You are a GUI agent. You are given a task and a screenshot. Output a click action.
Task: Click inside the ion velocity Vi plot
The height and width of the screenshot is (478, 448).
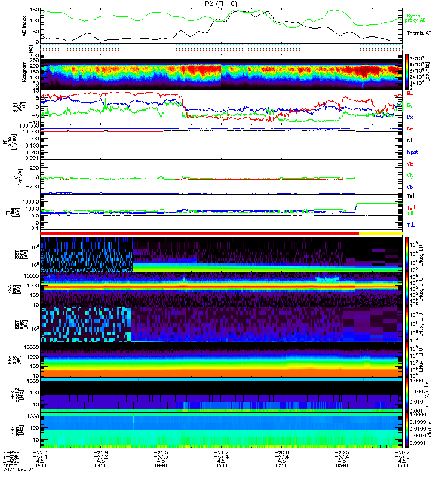click(221, 177)
